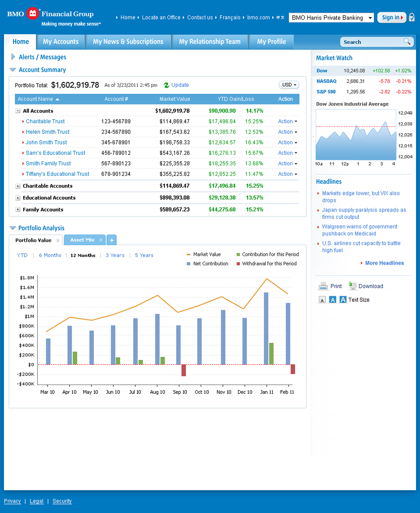Click the Print printer icon
420x513 pixels.
pyautogui.click(x=323, y=286)
